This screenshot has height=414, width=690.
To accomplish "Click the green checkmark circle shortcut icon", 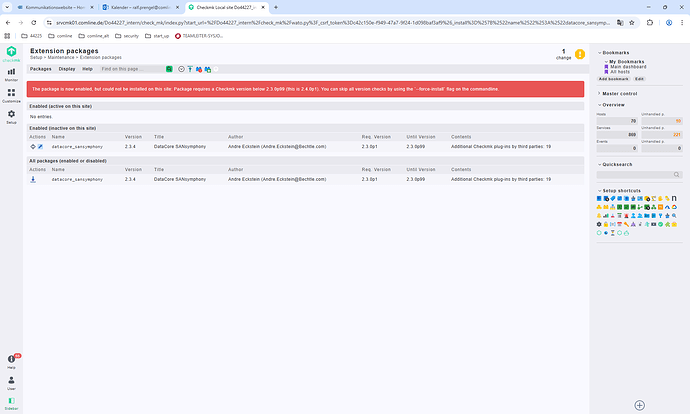I will pos(661,224).
